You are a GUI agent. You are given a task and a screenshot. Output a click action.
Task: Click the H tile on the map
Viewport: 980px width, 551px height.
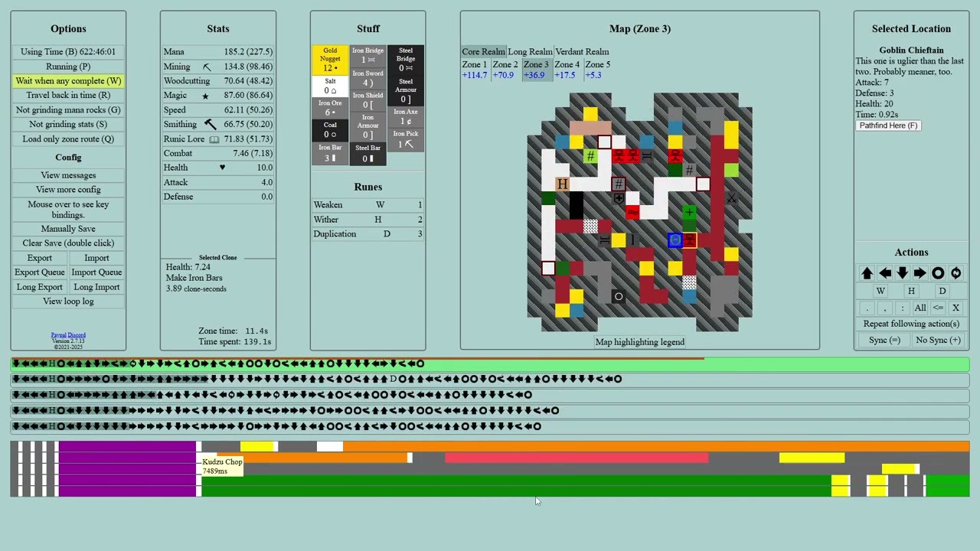(x=562, y=184)
